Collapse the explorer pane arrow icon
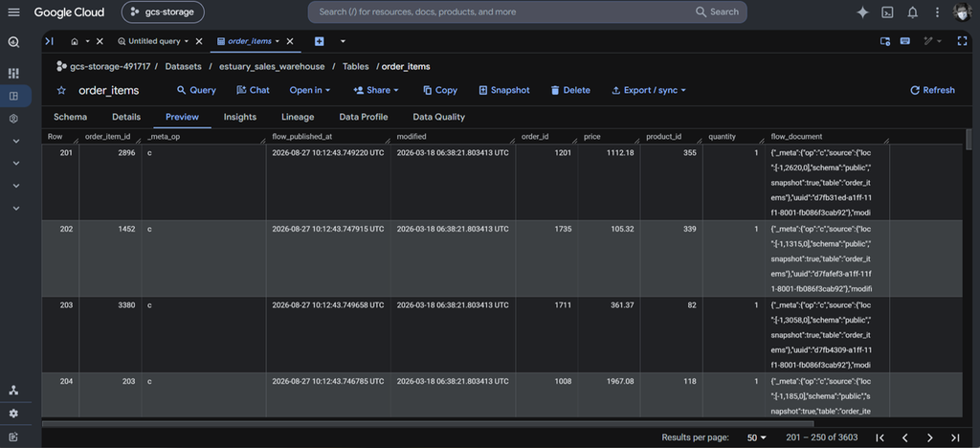This screenshot has width=980, height=448. click(50, 41)
